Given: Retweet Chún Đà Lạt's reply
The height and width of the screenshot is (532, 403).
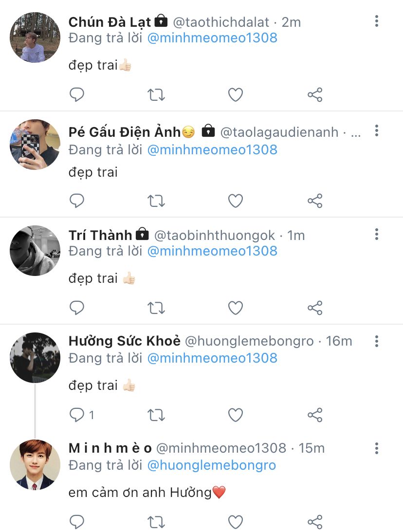Looking at the screenshot, I should click(156, 94).
